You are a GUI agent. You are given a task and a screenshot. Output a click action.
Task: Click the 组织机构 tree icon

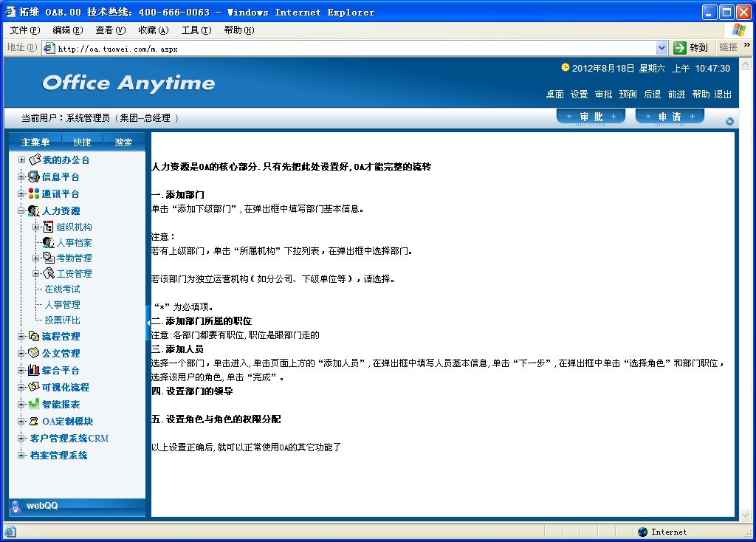[x=49, y=227]
